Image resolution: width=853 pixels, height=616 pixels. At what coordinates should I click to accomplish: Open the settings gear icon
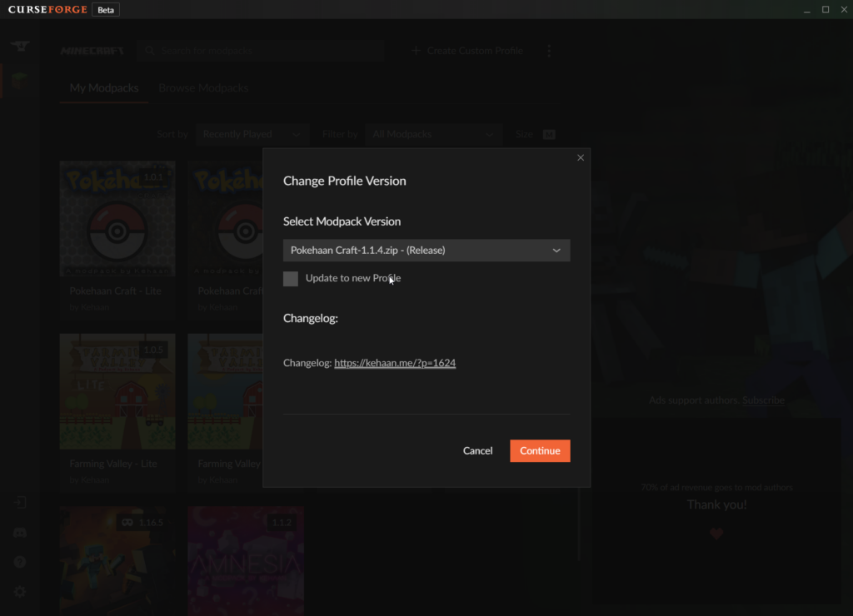(x=20, y=592)
